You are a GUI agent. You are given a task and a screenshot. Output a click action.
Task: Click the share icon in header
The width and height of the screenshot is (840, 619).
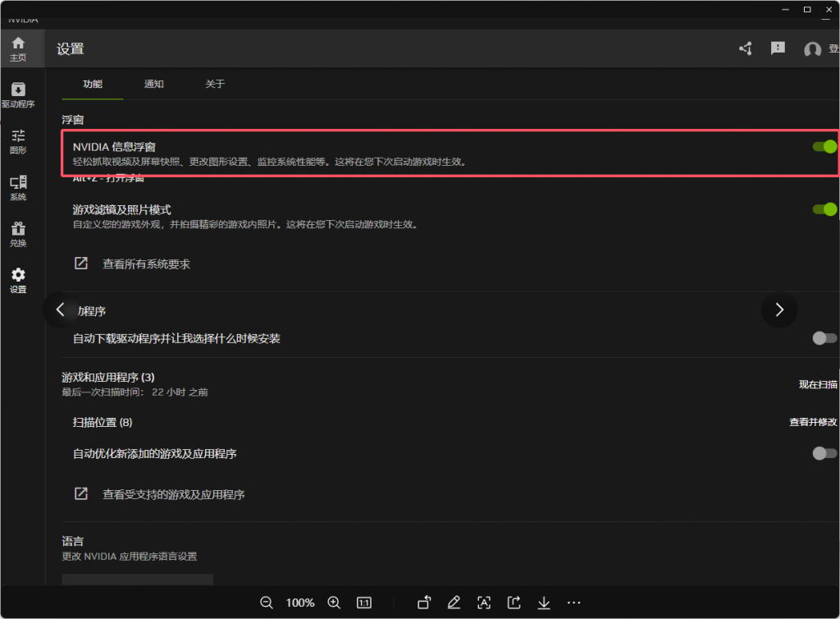point(746,48)
